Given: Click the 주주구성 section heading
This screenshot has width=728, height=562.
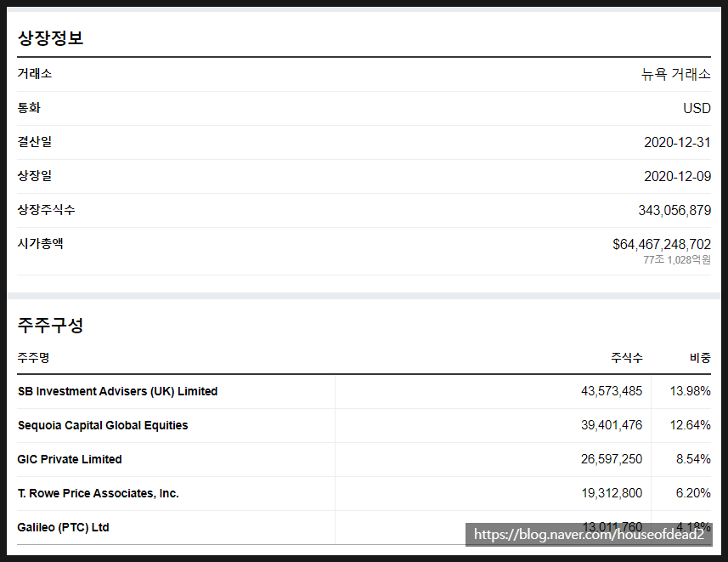Looking at the screenshot, I should pos(50,325).
